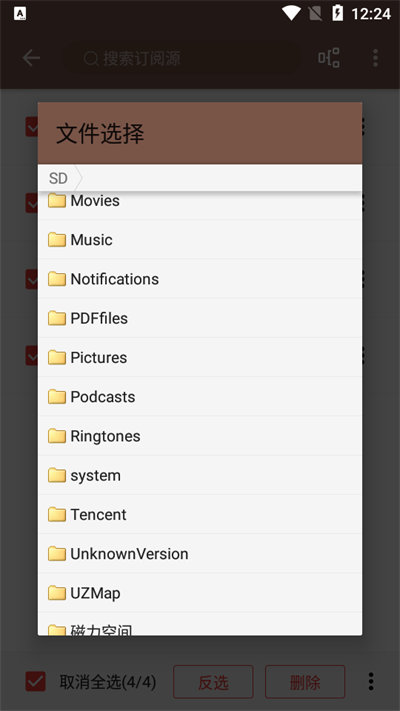The image size is (400, 711).
Task: Open bottom bar more options menu
Action: (x=371, y=681)
